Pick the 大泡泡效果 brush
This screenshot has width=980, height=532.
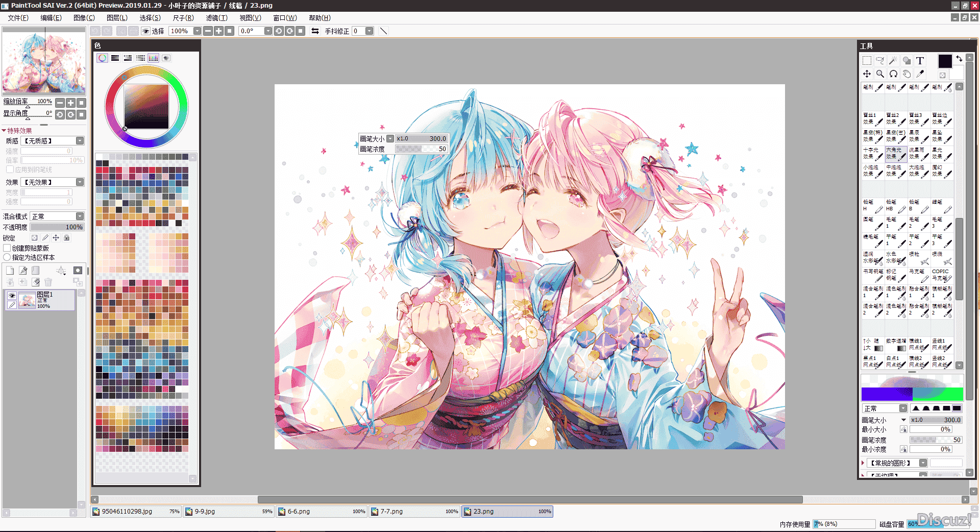919,171
